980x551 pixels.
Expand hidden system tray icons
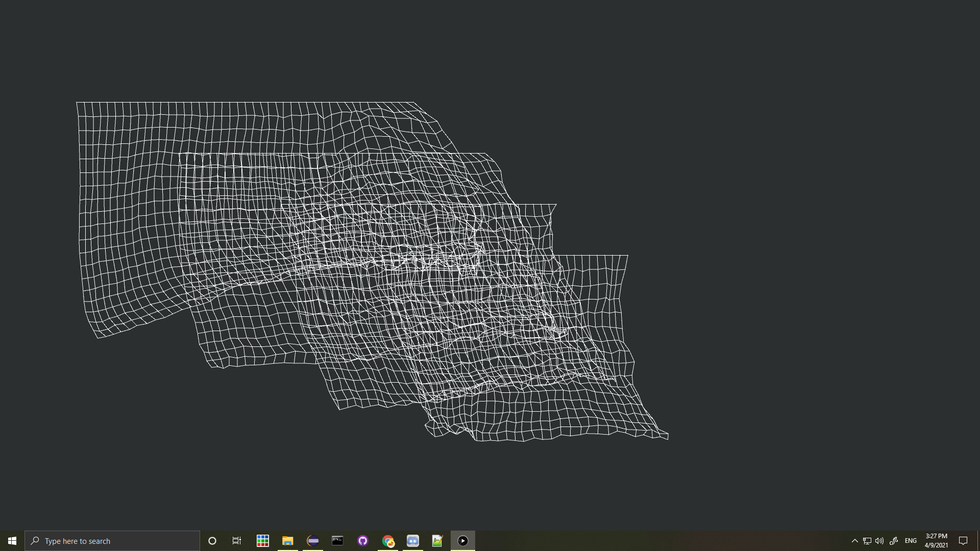click(x=855, y=541)
